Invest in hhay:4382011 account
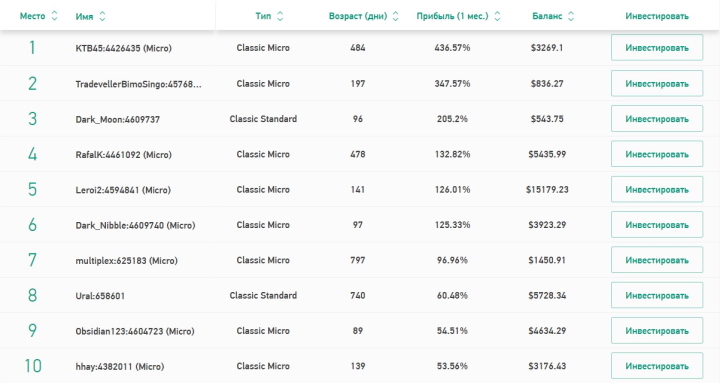The width and height of the screenshot is (720, 383). coord(657,366)
